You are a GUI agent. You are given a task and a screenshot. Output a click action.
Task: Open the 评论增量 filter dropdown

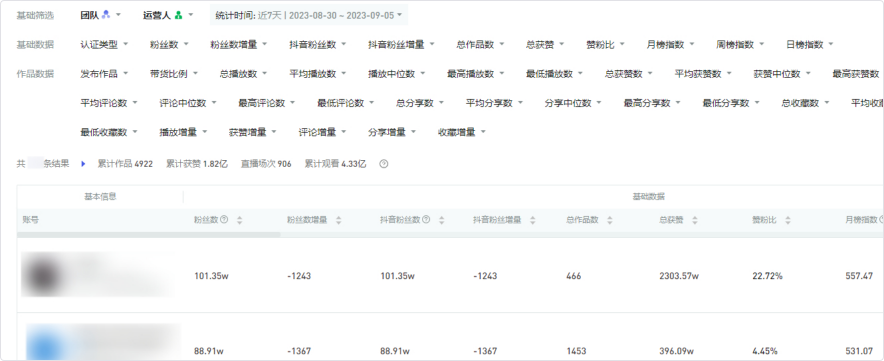(322, 133)
